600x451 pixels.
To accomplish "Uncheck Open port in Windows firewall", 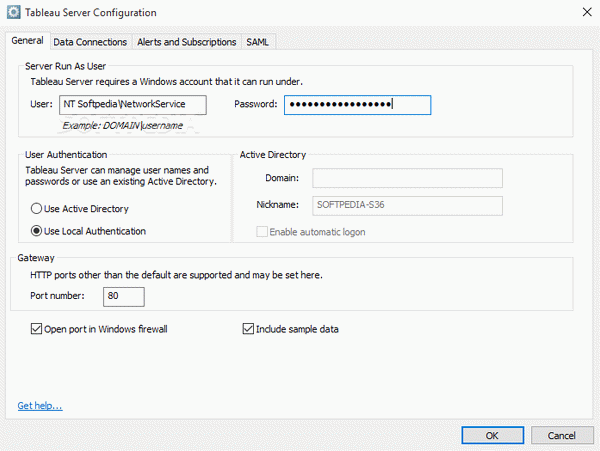I will (x=36, y=329).
